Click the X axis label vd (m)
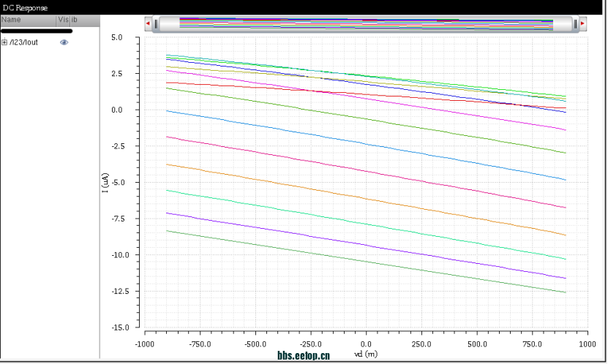 (366, 354)
